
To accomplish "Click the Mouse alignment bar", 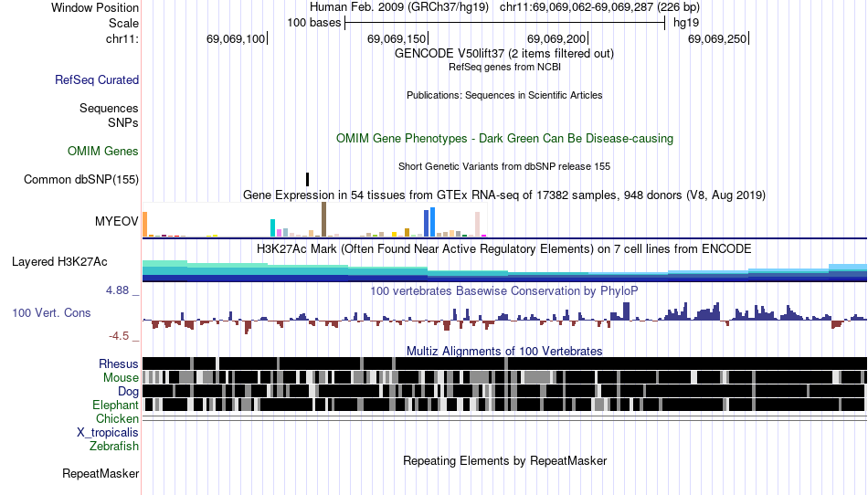I will point(504,378).
